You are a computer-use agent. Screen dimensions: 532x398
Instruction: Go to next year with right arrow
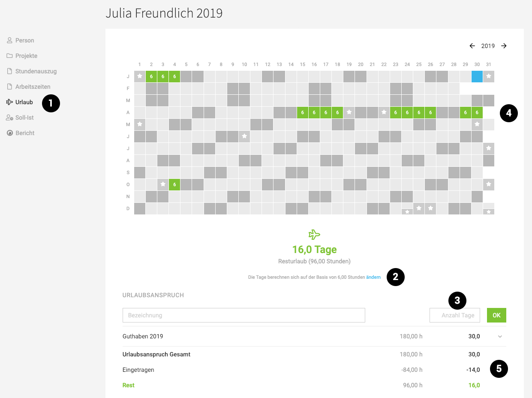point(504,46)
